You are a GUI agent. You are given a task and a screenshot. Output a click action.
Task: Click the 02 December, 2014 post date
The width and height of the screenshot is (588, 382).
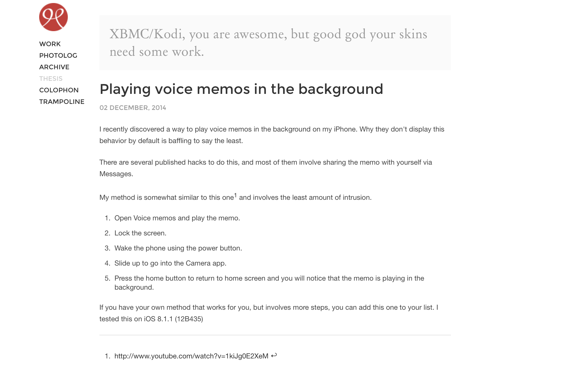tap(133, 108)
